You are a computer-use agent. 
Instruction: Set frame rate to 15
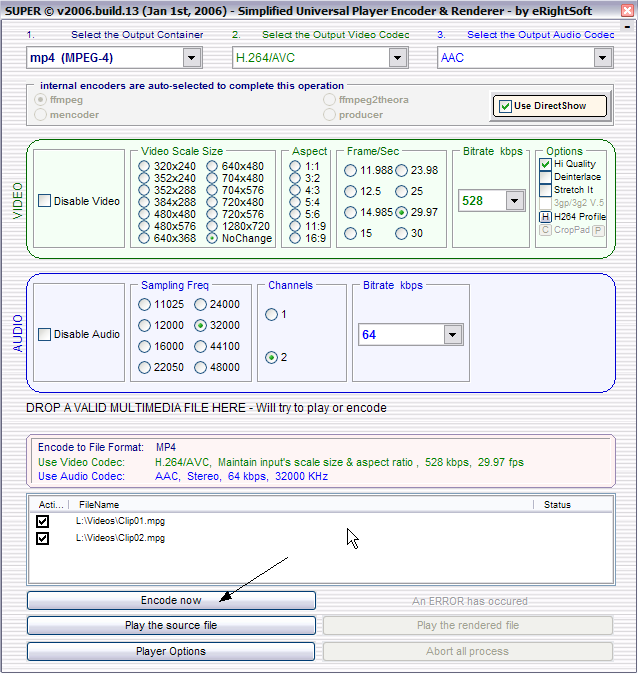pos(350,233)
